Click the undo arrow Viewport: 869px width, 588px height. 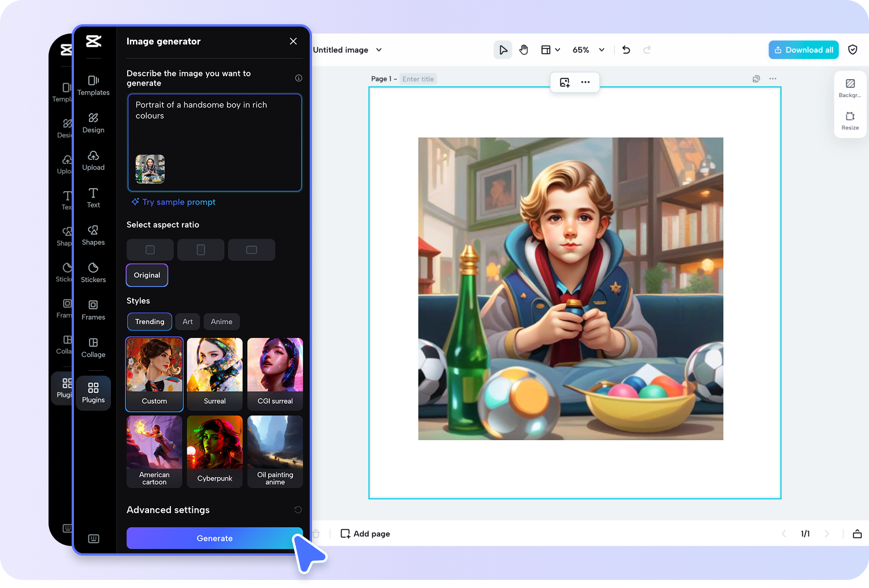(626, 50)
